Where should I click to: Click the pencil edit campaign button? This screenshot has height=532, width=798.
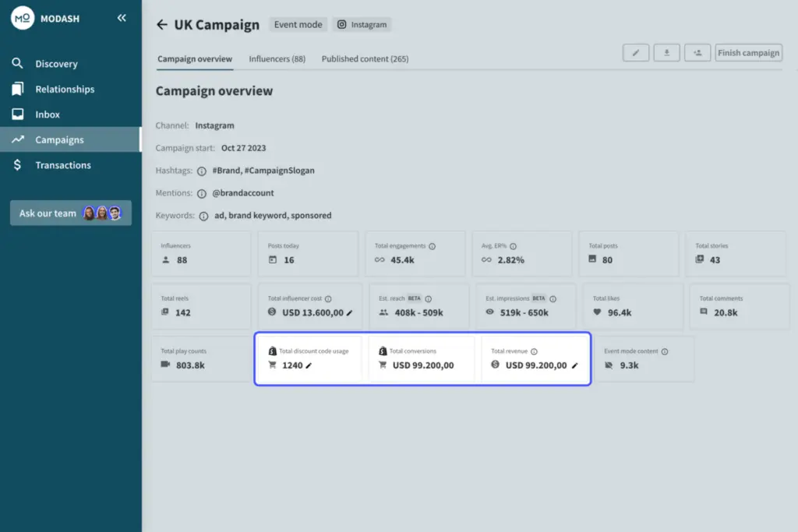pos(636,53)
